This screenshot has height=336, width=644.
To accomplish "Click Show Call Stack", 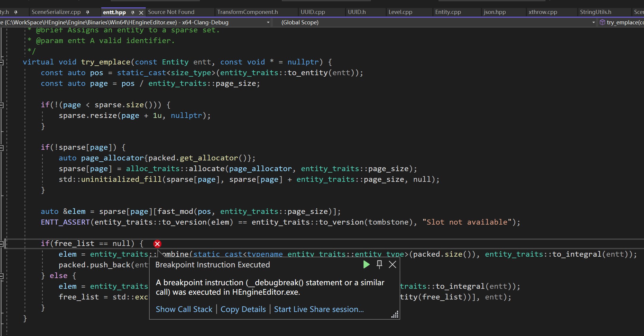I will [x=184, y=309].
